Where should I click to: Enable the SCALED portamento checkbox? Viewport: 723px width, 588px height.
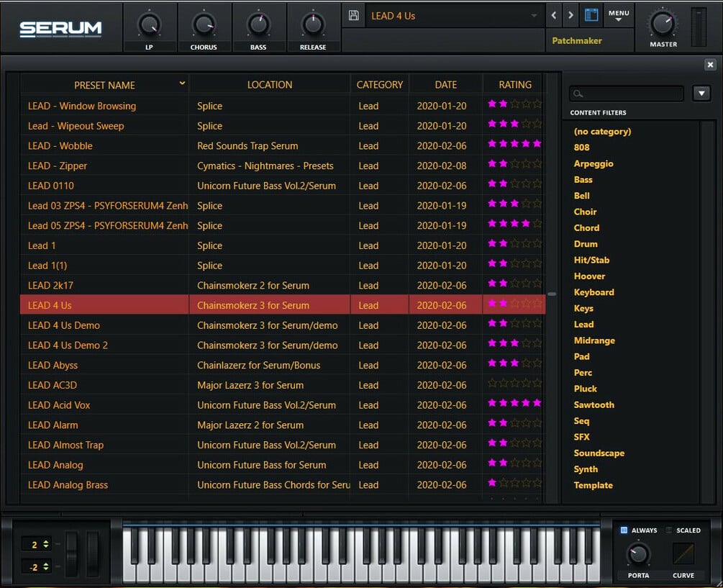669,530
